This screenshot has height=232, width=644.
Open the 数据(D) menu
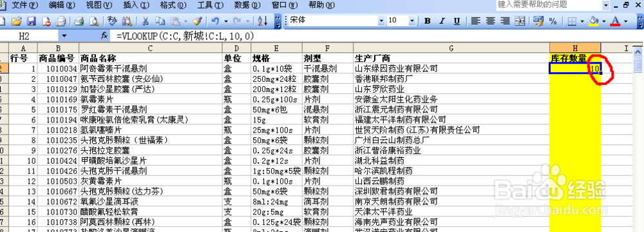coord(247,5)
